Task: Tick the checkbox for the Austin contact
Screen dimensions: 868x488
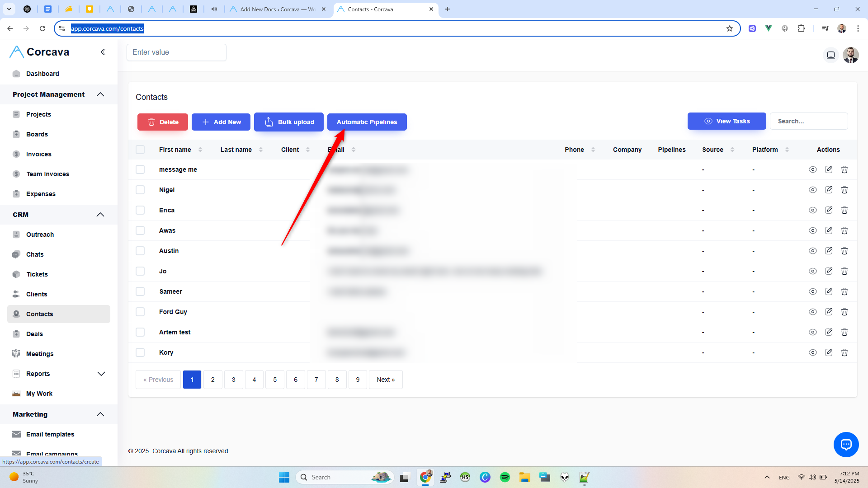Action: click(140, 251)
